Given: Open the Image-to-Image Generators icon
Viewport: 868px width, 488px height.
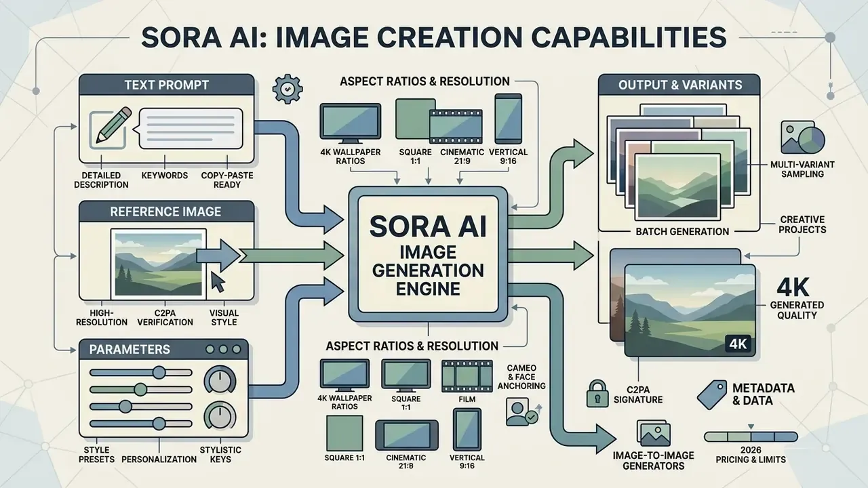Looking at the screenshot, I should (x=654, y=434).
